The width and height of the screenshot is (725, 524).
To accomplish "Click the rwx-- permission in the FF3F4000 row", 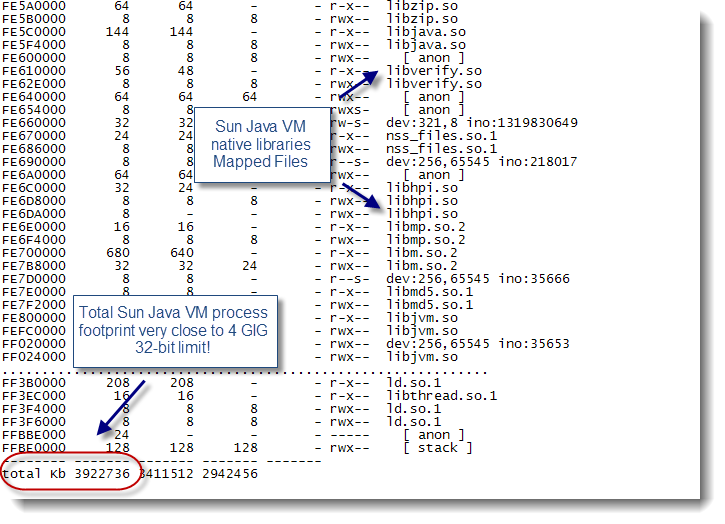I will [350, 408].
